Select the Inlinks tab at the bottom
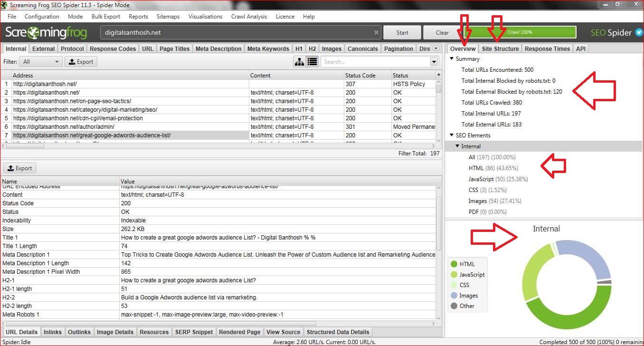The image size is (644, 346). click(53, 332)
